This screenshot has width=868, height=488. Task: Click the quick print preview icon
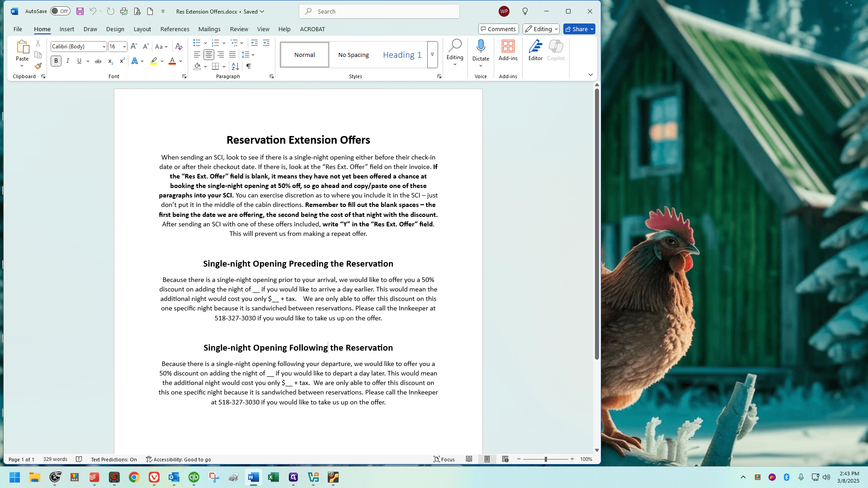(x=137, y=11)
